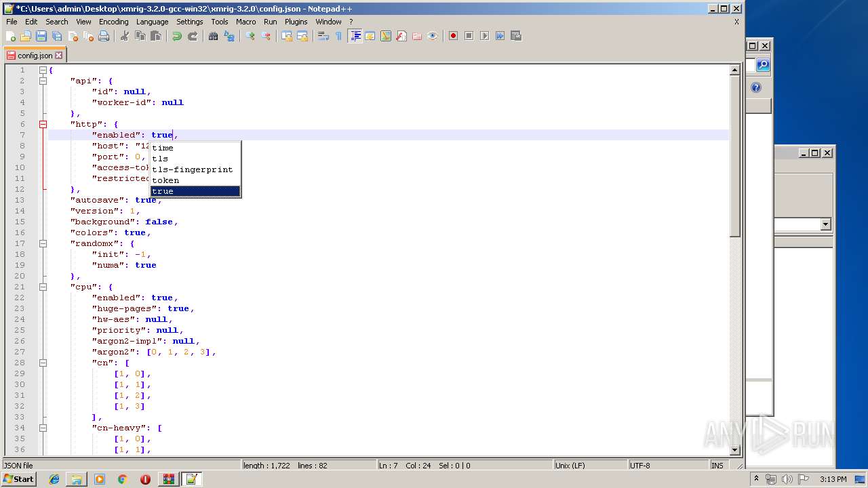Open the Edit menu
Screen dimensions: 868x488
(x=31, y=22)
